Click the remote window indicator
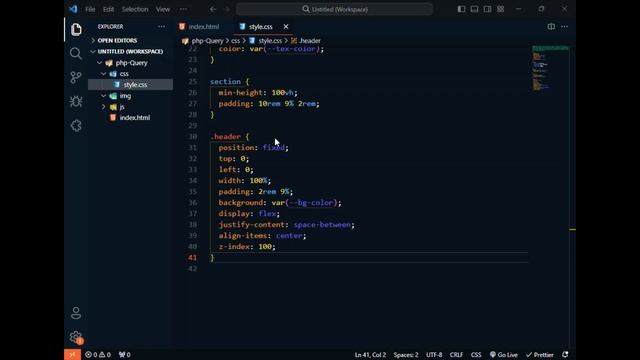Viewport: 640px width, 360px height. coord(72,355)
